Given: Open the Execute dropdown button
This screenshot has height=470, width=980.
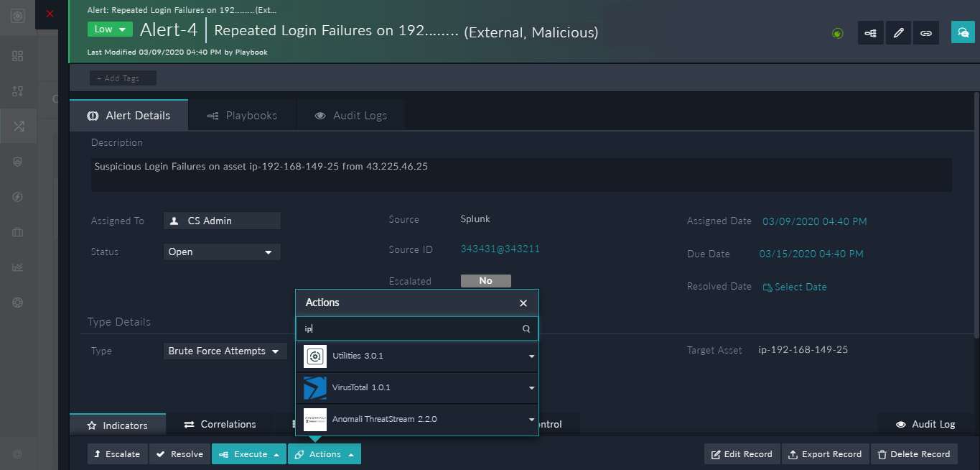Looking at the screenshot, I should [249, 454].
